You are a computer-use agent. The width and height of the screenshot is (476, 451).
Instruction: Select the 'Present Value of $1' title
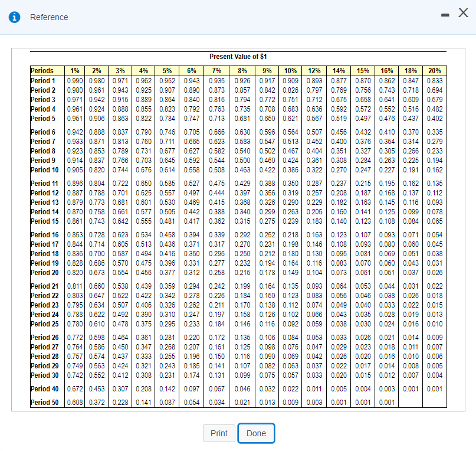(x=238, y=57)
